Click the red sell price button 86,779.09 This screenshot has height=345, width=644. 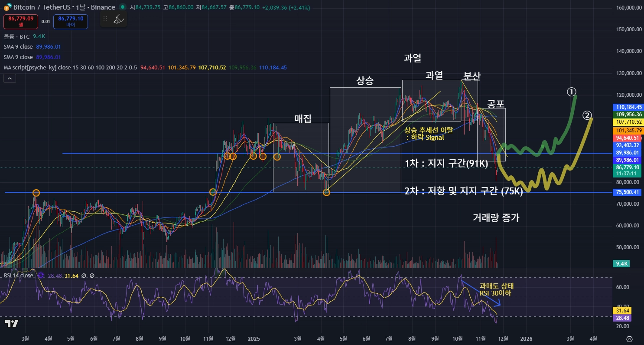coord(21,21)
